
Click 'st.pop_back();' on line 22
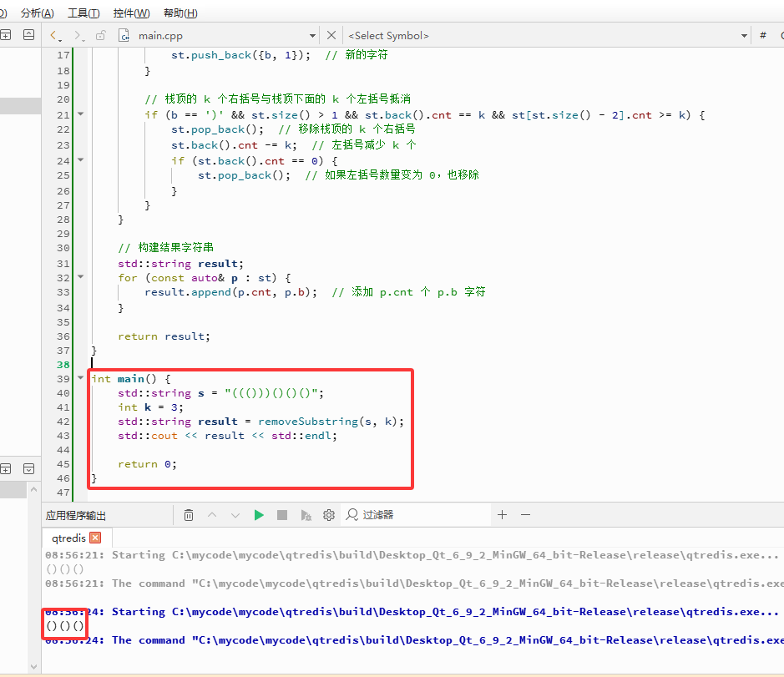[218, 129]
